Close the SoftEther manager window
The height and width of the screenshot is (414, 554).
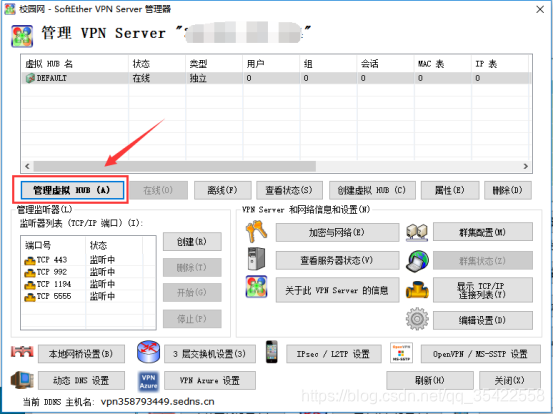[x=540, y=9]
